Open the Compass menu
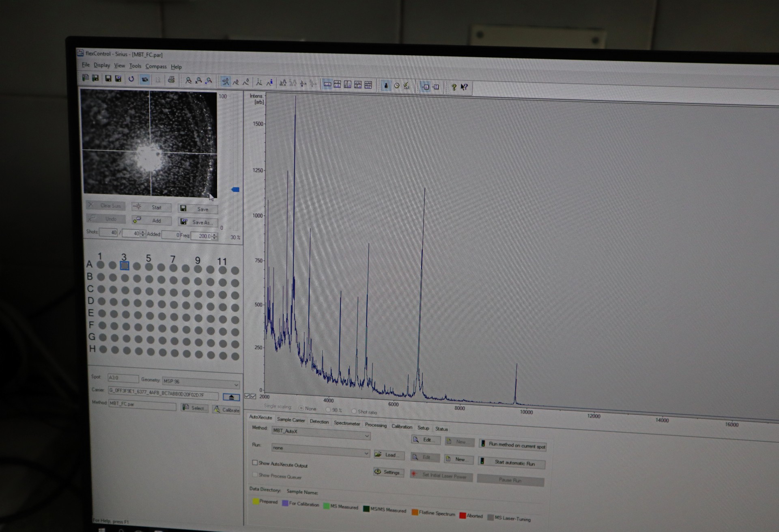The height and width of the screenshot is (532, 779). click(156, 66)
